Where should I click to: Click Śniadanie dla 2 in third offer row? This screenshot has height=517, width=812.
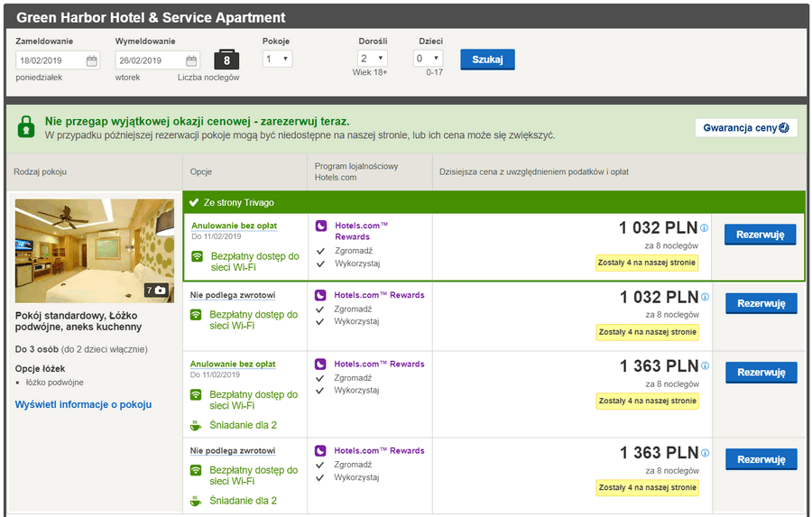pyautogui.click(x=243, y=425)
